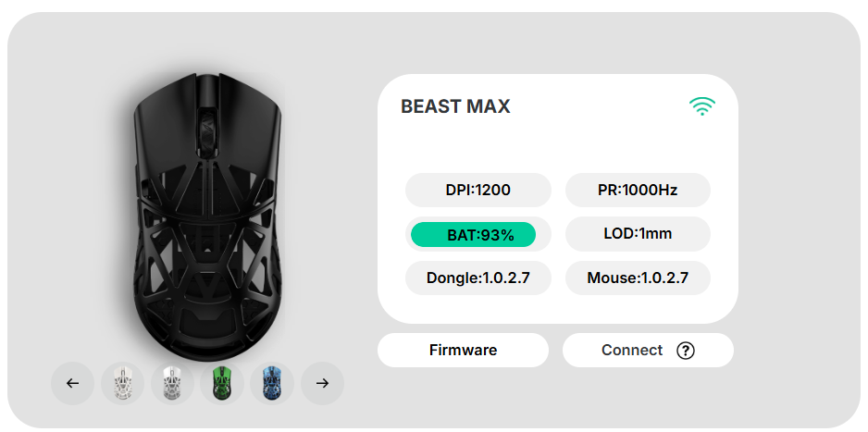Open the Firmware update button
Viewport: 868px width, 432px height.
[x=463, y=351]
